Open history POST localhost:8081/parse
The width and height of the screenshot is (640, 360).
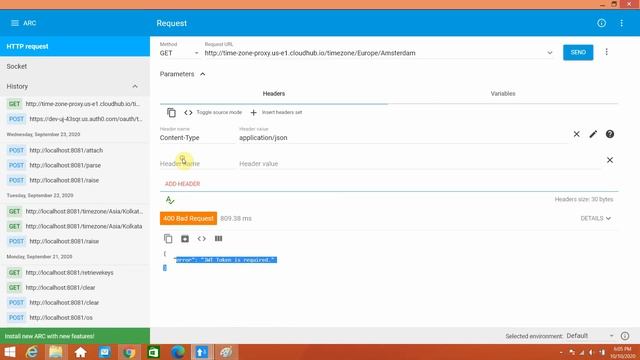tap(75, 165)
